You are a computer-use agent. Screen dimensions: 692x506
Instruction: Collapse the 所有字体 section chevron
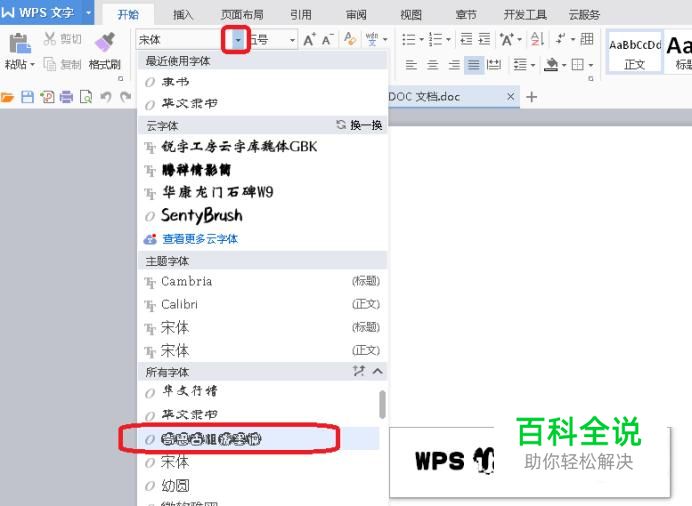(x=377, y=371)
